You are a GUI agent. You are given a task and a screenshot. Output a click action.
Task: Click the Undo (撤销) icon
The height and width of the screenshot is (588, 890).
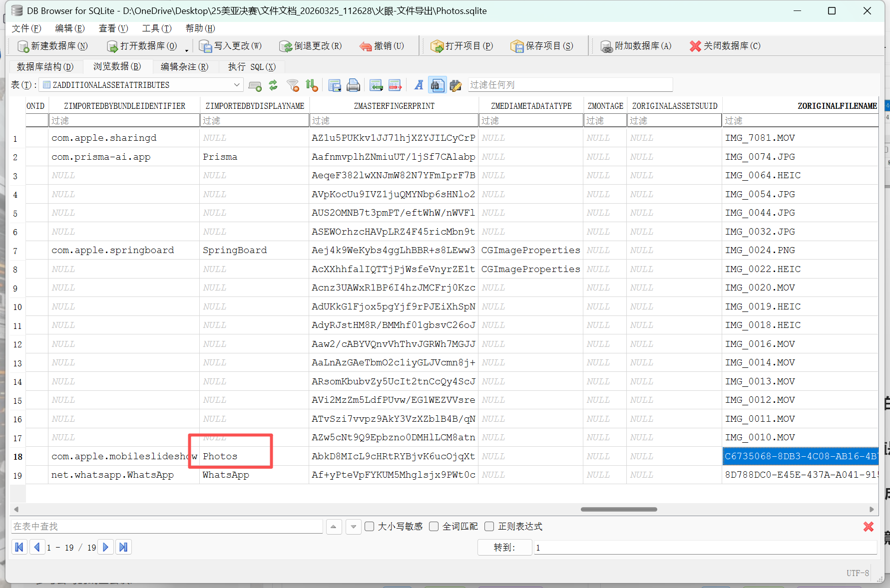click(366, 46)
